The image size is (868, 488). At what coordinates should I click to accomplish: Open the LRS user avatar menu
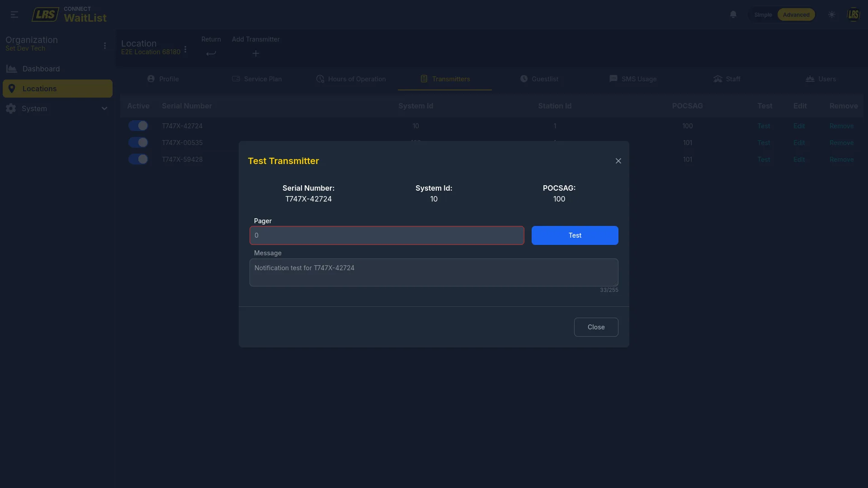[x=854, y=14]
